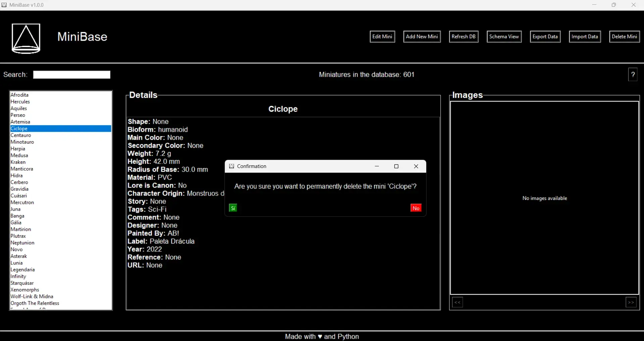Screen dimensions: 644x341
Task: Select Neptunion in the mini list
Action: point(61,243)
